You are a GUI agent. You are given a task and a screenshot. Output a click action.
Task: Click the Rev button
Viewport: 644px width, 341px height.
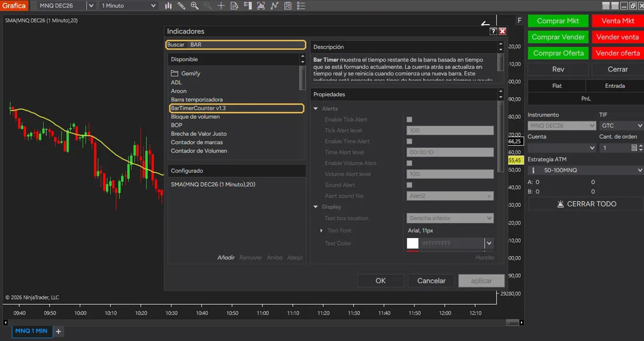pyautogui.click(x=558, y=70)
